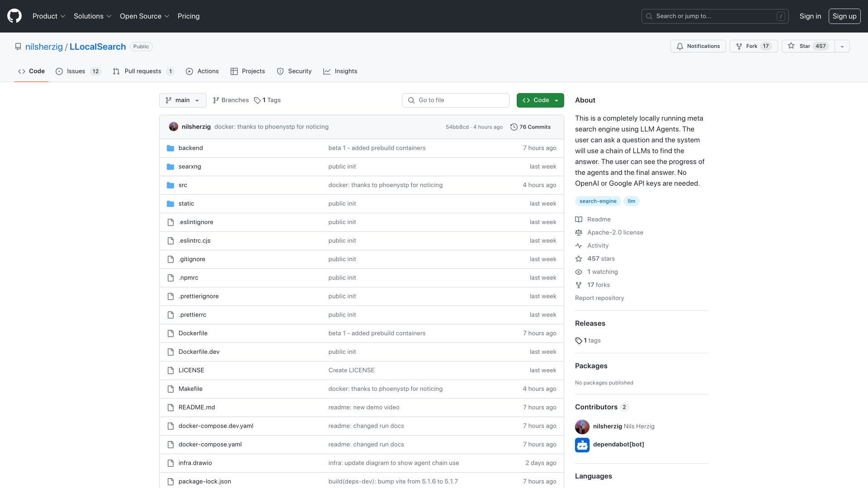
Task: Switch to the Issues tab
Action: point(78,71)
